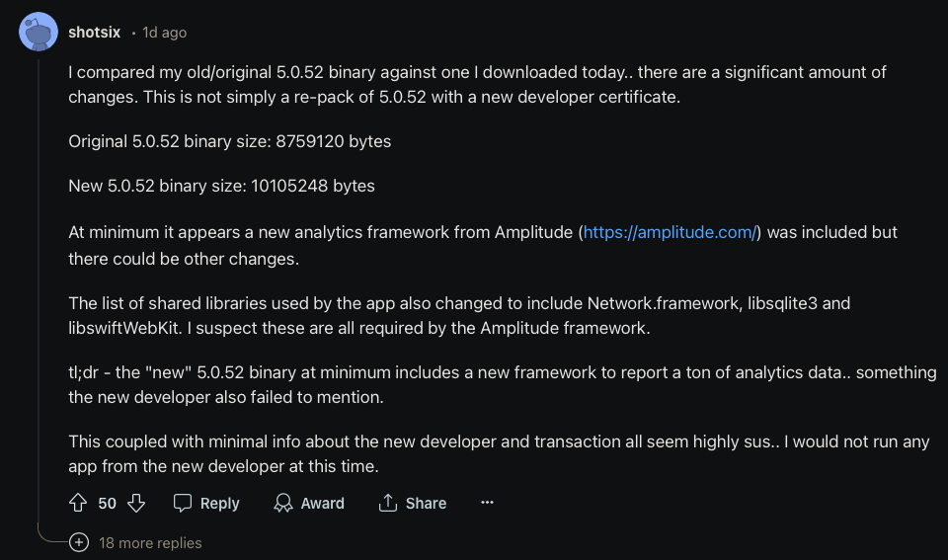Click the plus circle to expand replies
The height and width of the screenshot is (560, 948).
(79, 542)
